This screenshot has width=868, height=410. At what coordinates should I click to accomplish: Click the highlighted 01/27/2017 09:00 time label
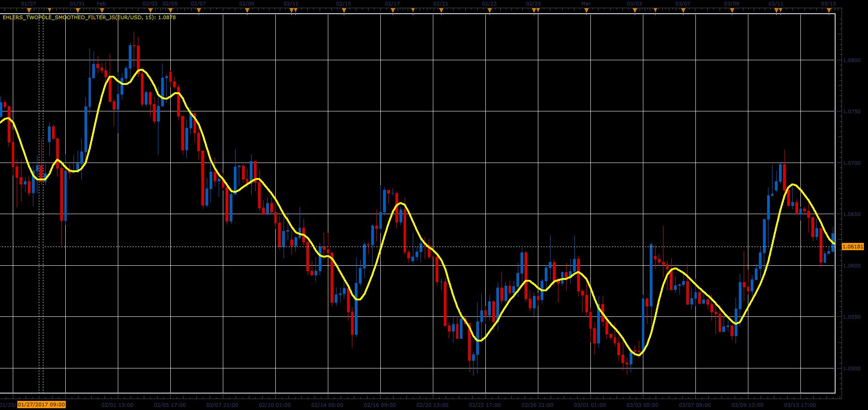pyautogui.click(x=42, y=405)
